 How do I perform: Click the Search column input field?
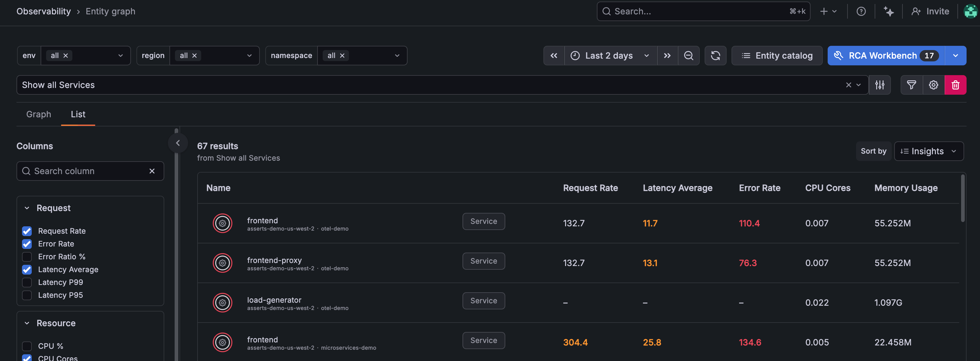85,171
